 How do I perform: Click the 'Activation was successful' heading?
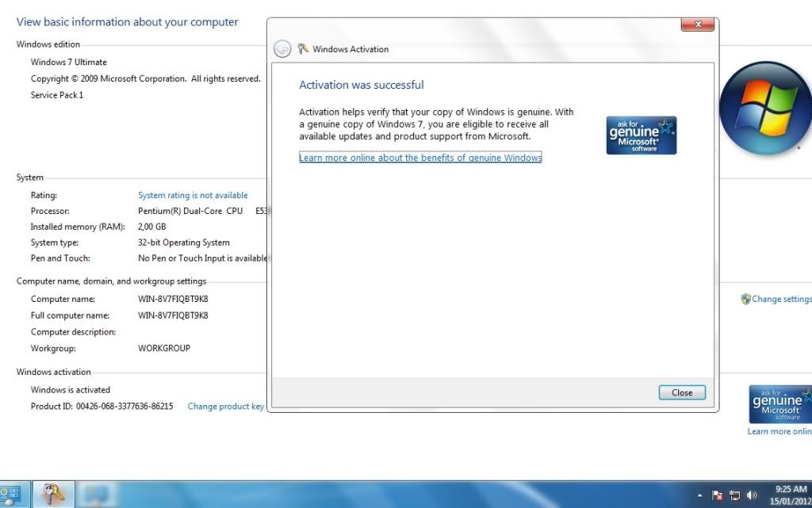[x=362, y=85]
